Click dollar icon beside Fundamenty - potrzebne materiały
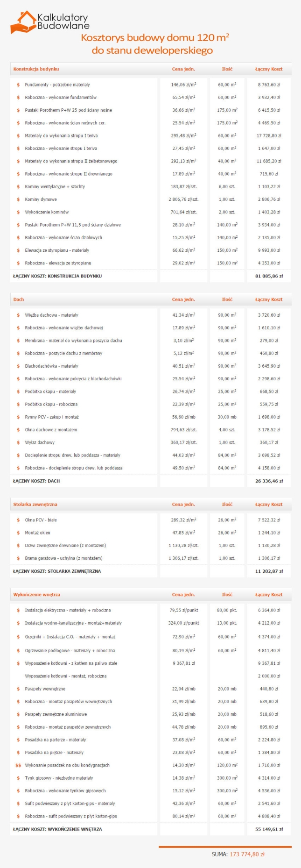301x868 pixels. click(18, 85)
